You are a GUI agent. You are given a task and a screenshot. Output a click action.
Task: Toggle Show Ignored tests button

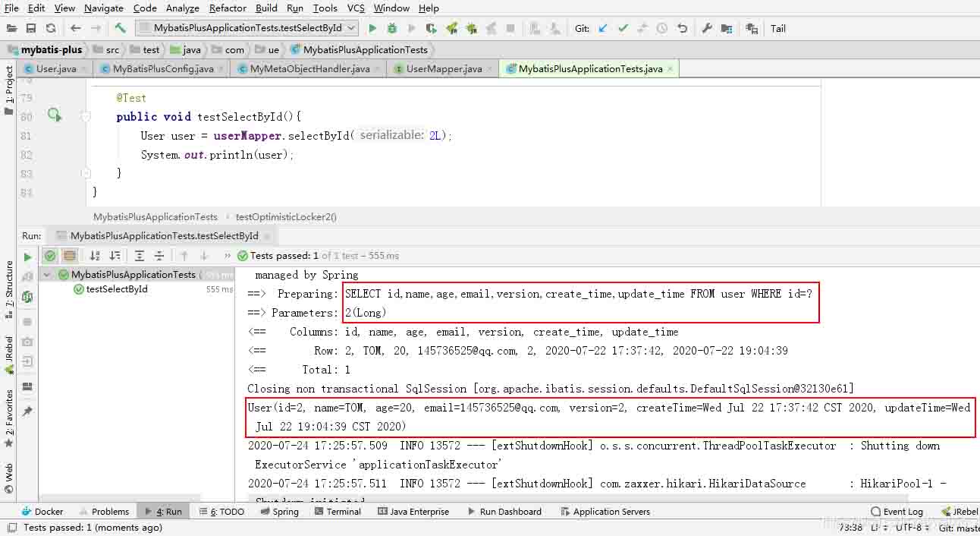pos(70,256)
